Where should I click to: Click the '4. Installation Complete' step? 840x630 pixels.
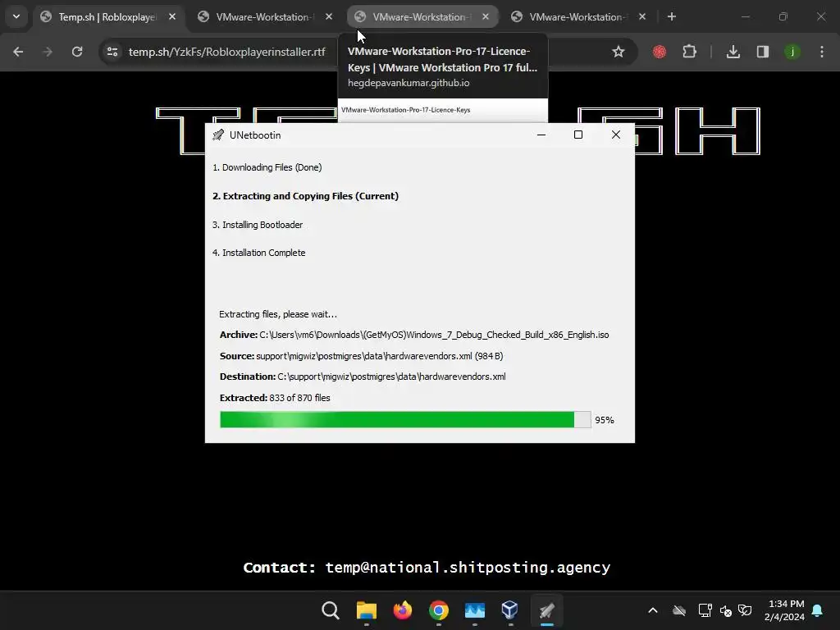coord(258,253)
